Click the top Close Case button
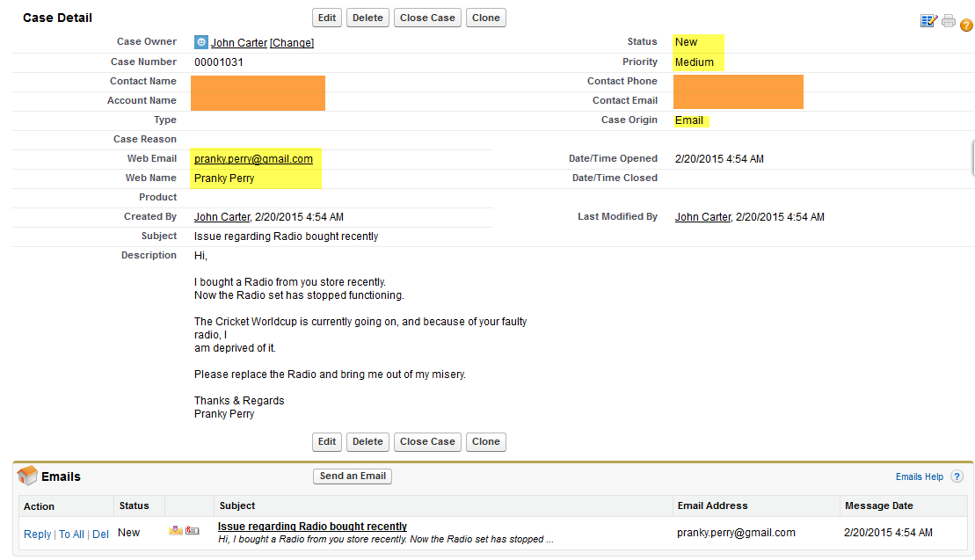Screen dimensions: 975x560 [x=427, y=18]
